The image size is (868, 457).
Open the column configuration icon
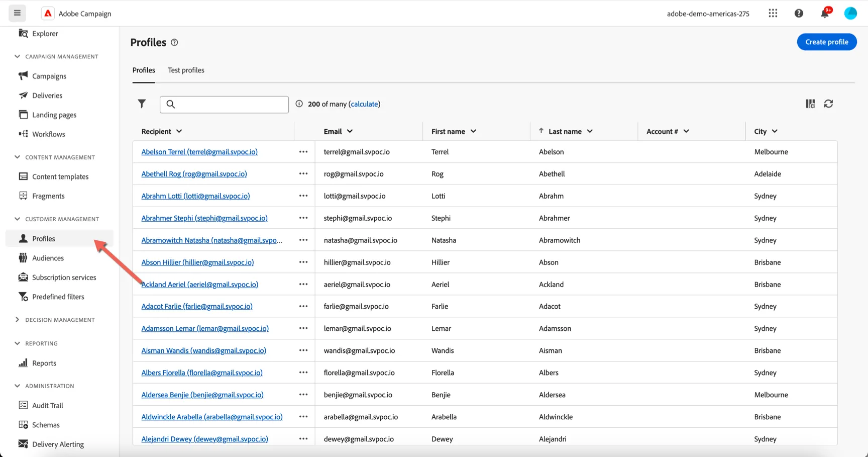coord(810,104)
